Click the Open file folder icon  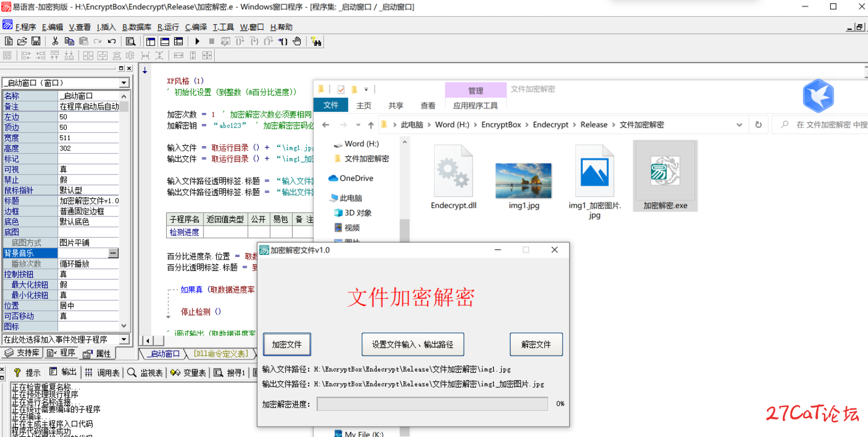coord(22,41)
